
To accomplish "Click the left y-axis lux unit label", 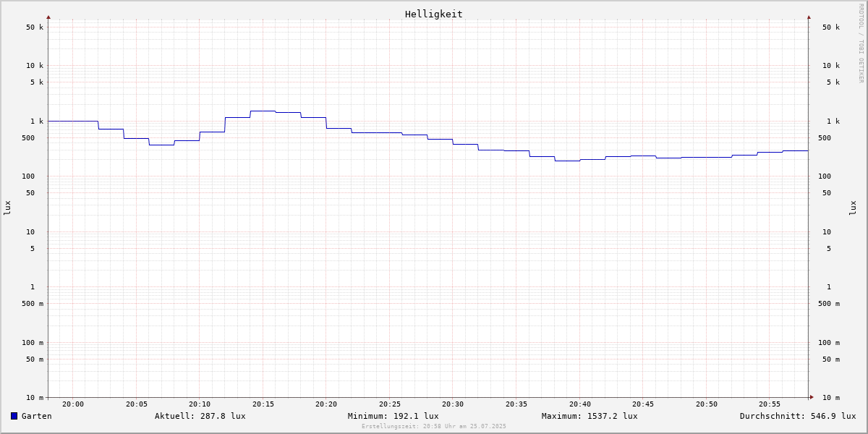I will pyautogui.click(x=7, y=208).
